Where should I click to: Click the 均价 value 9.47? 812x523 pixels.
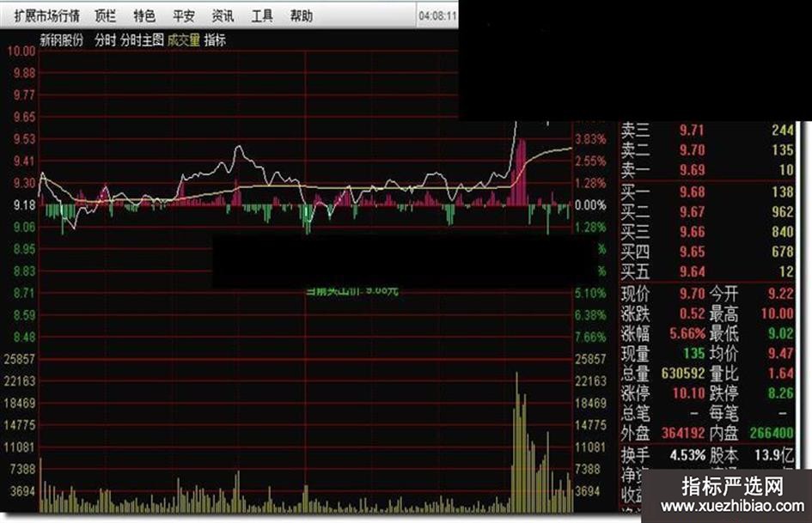(781, 354)
